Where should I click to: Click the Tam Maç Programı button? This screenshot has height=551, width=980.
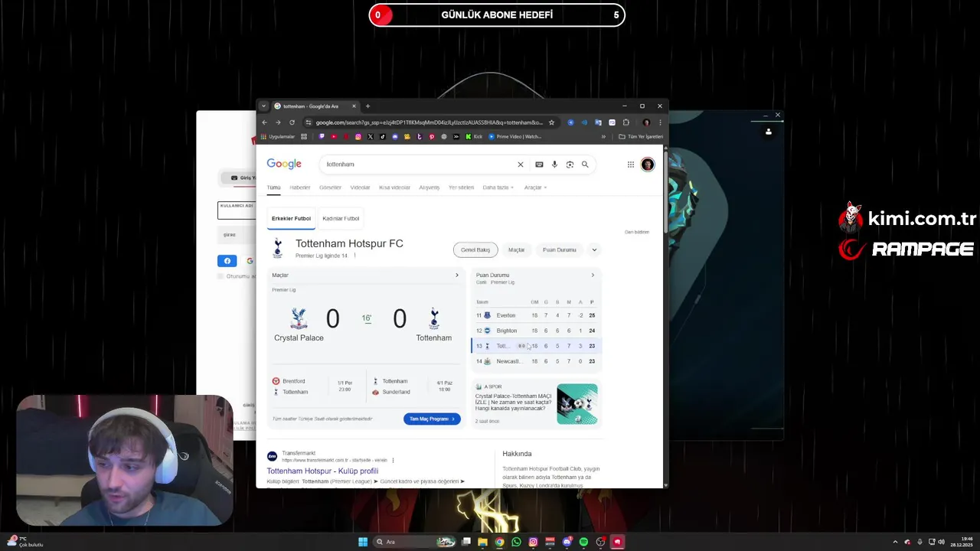432,419
